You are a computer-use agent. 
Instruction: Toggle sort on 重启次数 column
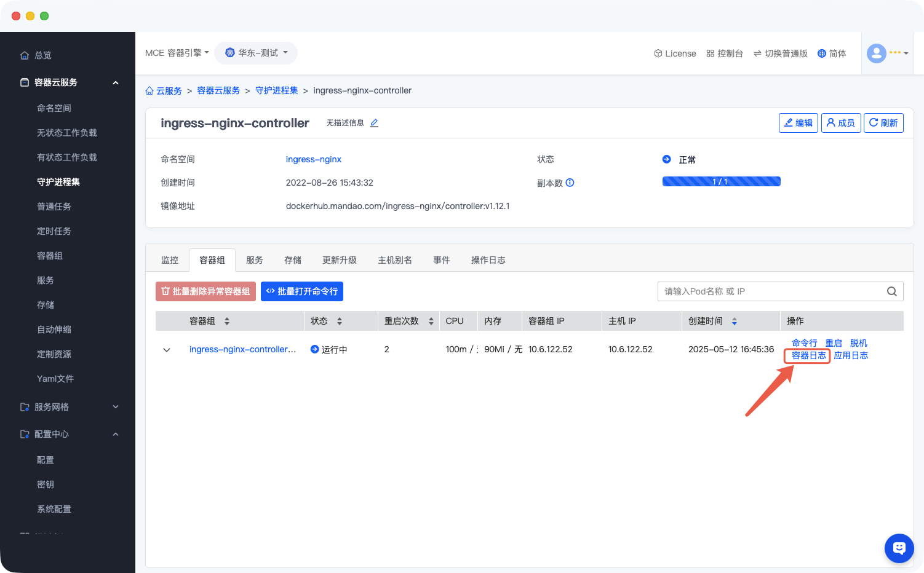pos(431,321)
